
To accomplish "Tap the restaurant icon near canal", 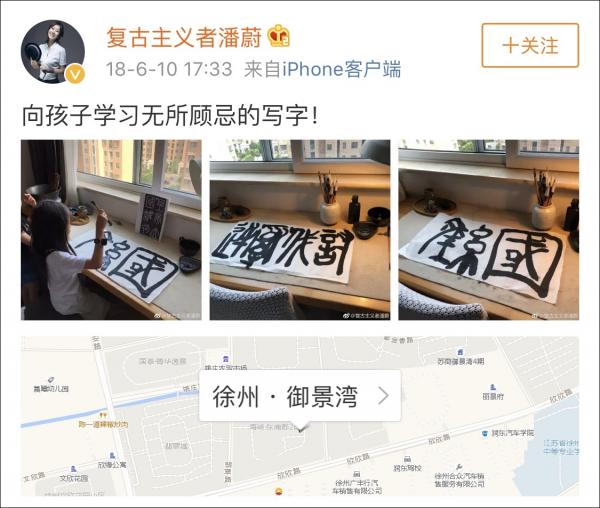I will click(103, 415).
